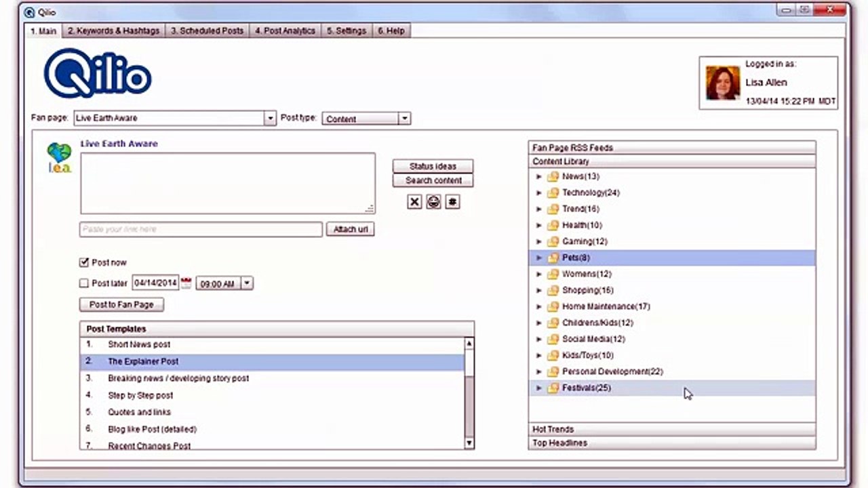The image size is (868, 488).
Task: Click the Post to Fan Page button
Action: [121, 304]
